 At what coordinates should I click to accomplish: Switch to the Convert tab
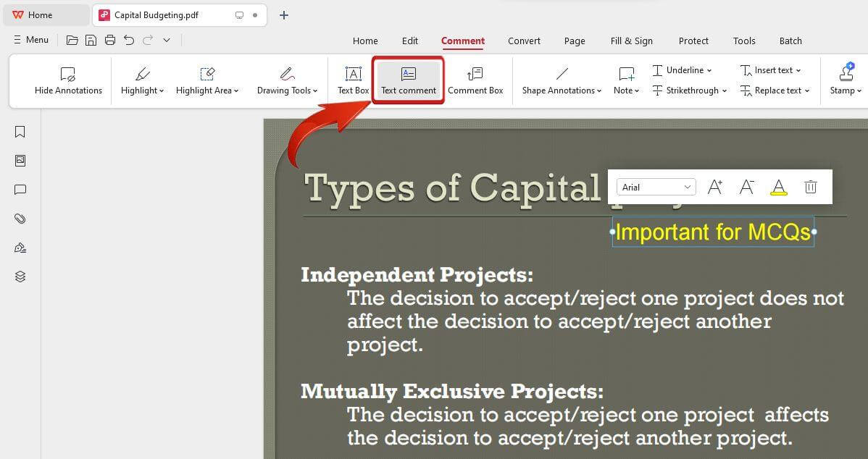coord(524,41)
